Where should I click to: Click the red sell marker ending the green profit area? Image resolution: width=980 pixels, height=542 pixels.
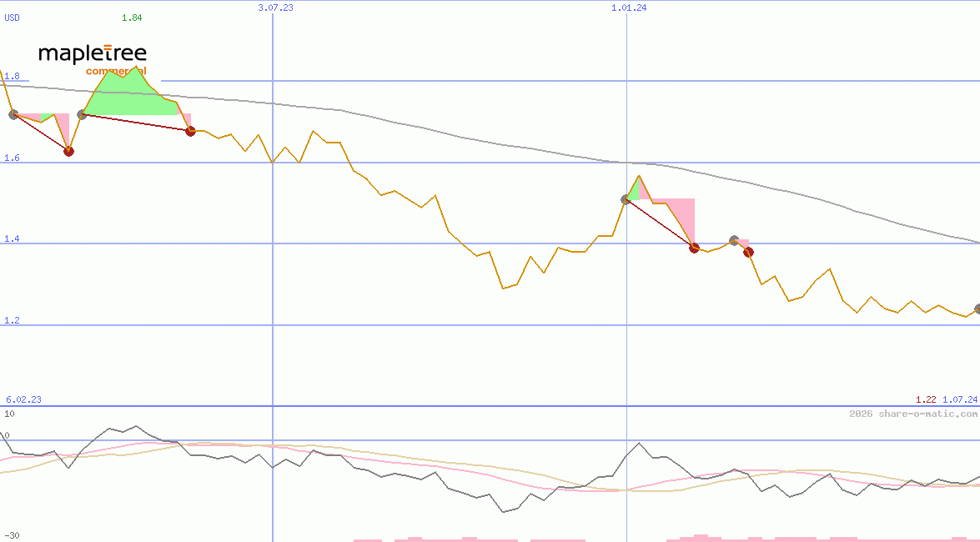point(190,131)
